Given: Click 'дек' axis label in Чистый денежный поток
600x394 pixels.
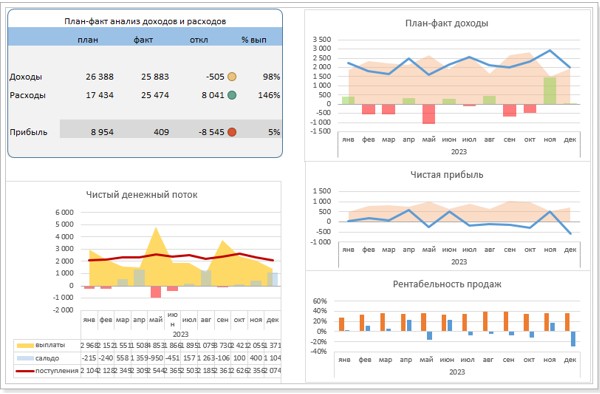Looking at the screenshot, I should (272, 320).
